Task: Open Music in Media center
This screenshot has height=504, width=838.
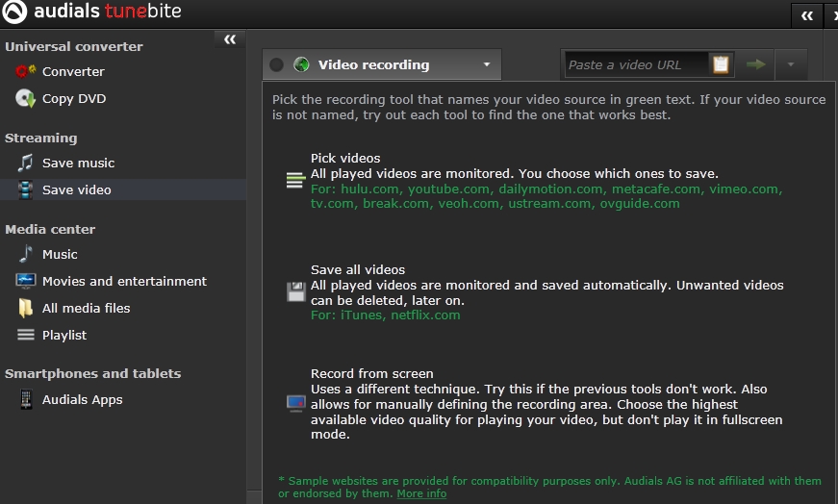Action: tap(60, 255)
